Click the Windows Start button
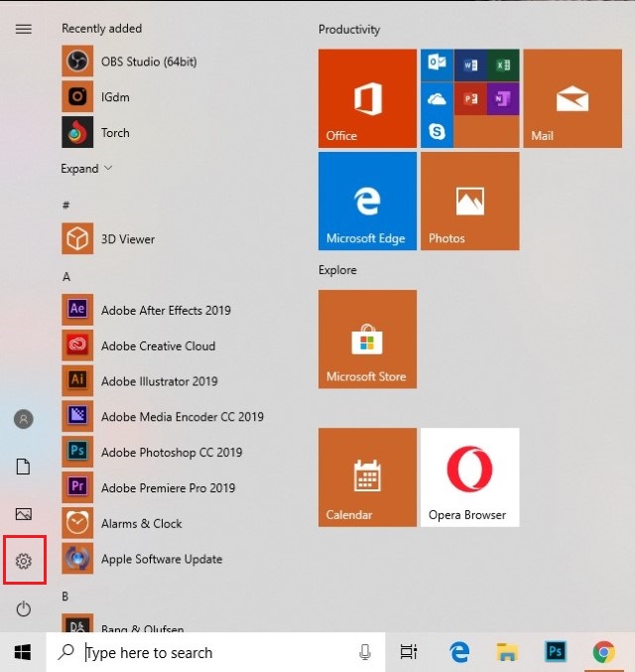The image size is (635, 672). pyautogui.click(x=23, y=652)
